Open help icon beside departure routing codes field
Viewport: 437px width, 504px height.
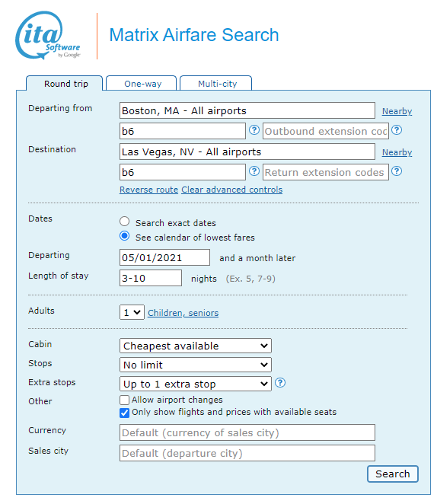[254, 130]
